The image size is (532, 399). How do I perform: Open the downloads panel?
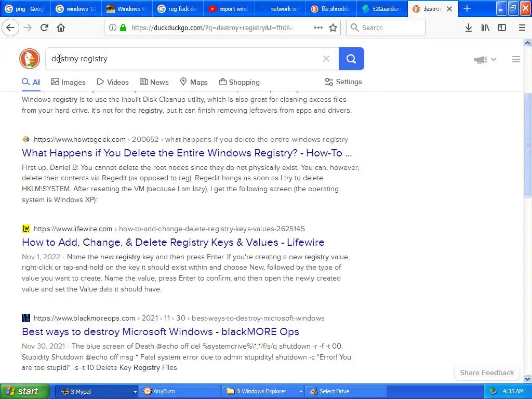click(469, 28)
